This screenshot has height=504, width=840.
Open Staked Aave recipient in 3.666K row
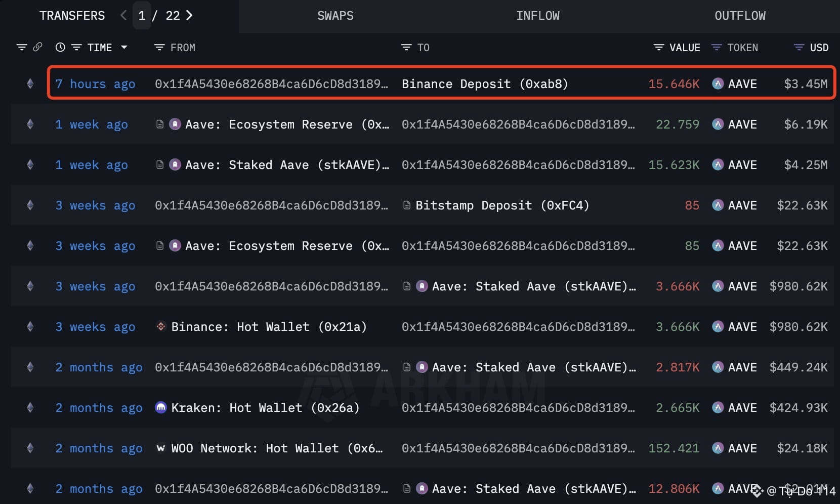click(x=534, y=286)
